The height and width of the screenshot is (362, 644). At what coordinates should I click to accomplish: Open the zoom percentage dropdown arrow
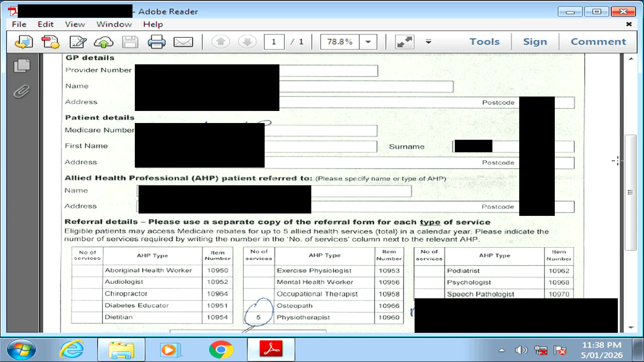point(368,42)
